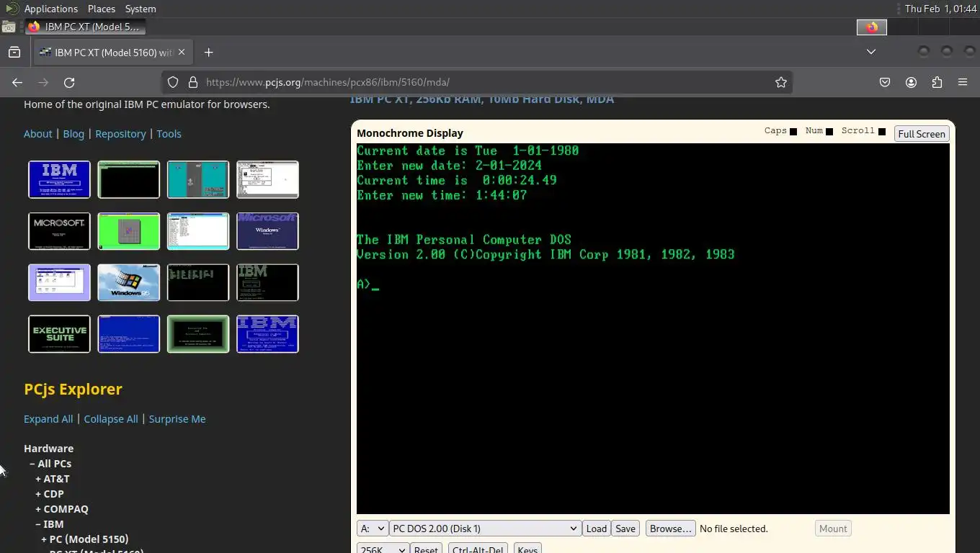View site security via the padlock icon
This screenshot has width=980, height=553.
point(192,82)
